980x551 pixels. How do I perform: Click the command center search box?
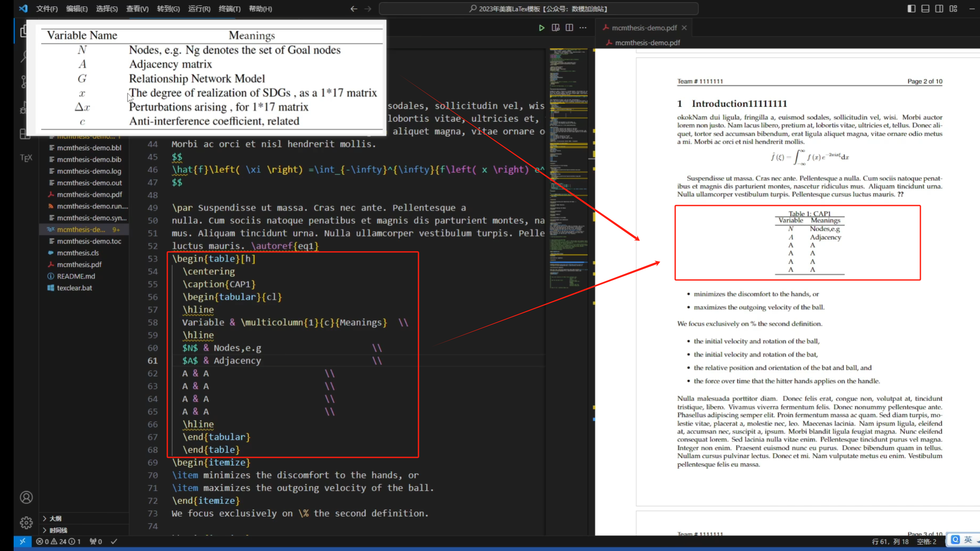(539, 9)
